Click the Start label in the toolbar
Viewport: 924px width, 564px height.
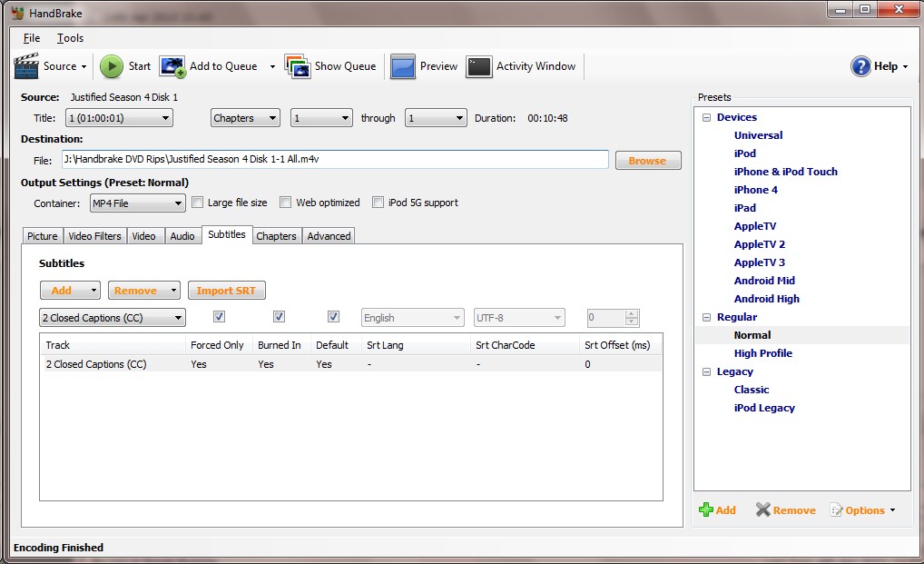click(140, 66)
